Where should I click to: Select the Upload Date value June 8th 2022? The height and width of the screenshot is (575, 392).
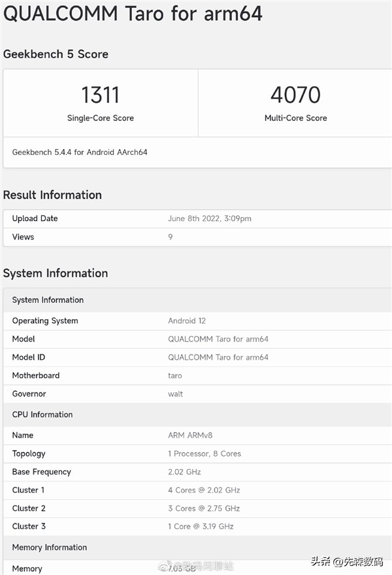tap(209, 218)
